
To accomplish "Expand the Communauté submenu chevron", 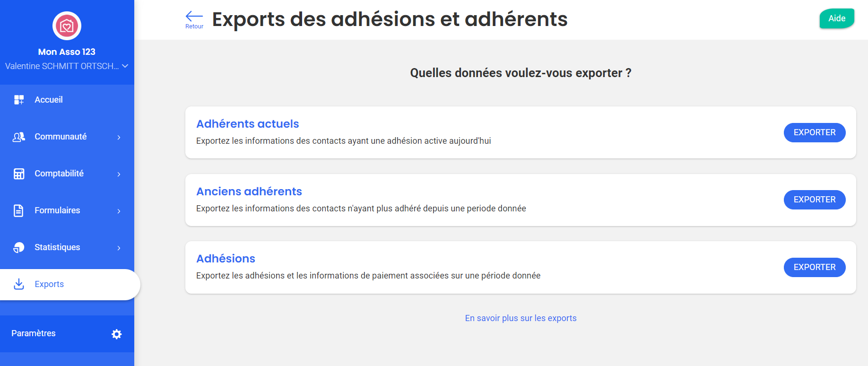I will tap(119, 137).
